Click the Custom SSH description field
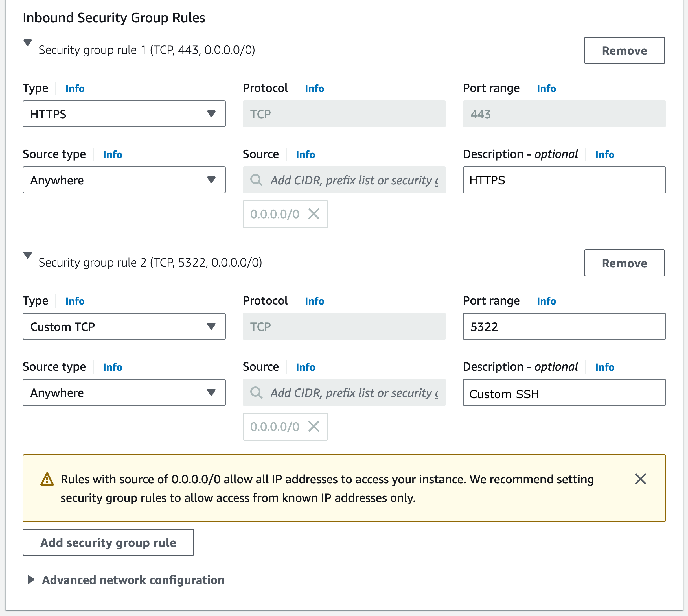The height and width of the screenshot is (616, 688). coord(564,393)
